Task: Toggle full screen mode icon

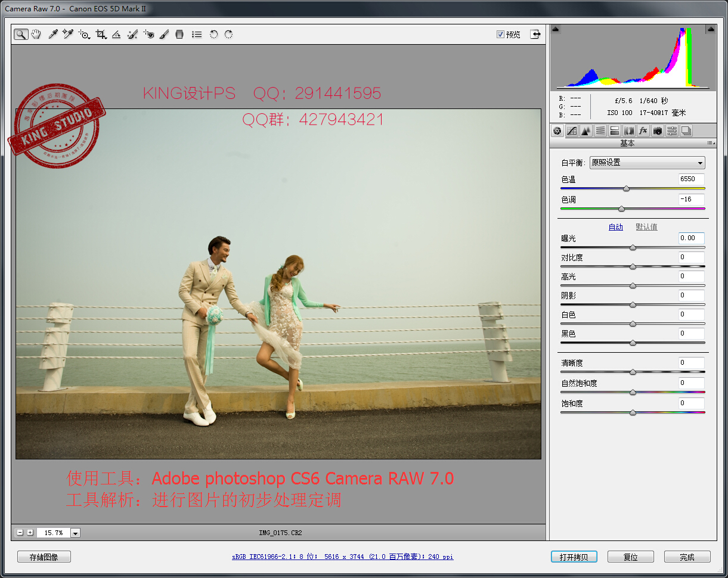Action: tap(536, 34)
